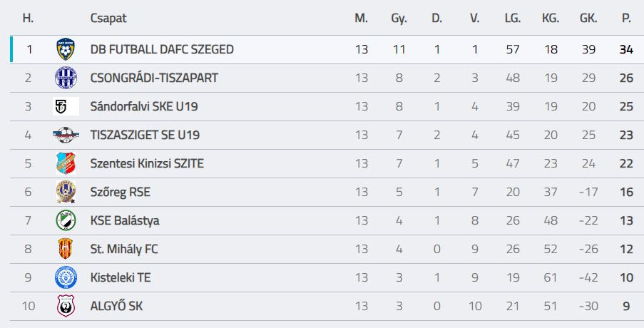Select the ALGYŐ SK team name
This screenshot has width=644, height=328.
tap(117, 306)
